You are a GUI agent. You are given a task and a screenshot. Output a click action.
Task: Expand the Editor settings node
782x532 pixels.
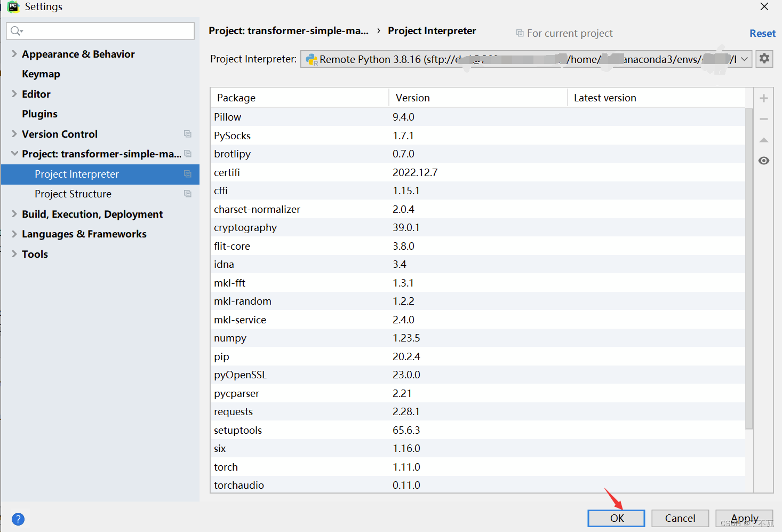[14, 94]
